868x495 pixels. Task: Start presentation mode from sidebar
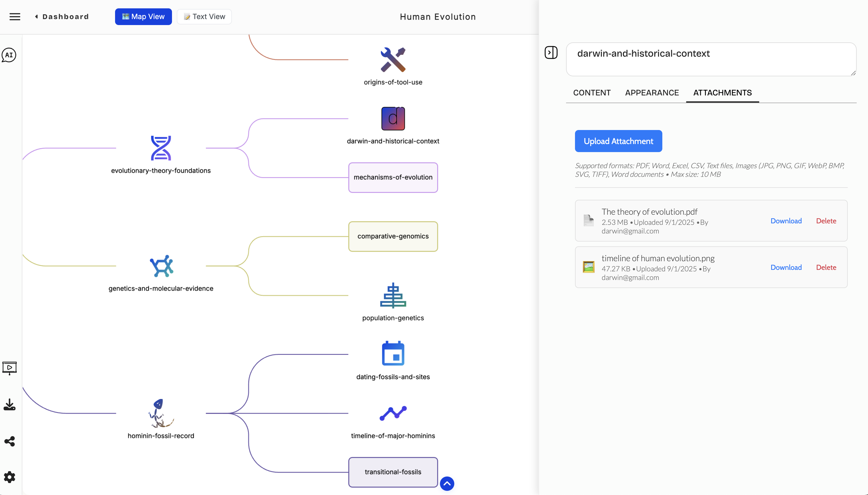(x=10, y=368)
